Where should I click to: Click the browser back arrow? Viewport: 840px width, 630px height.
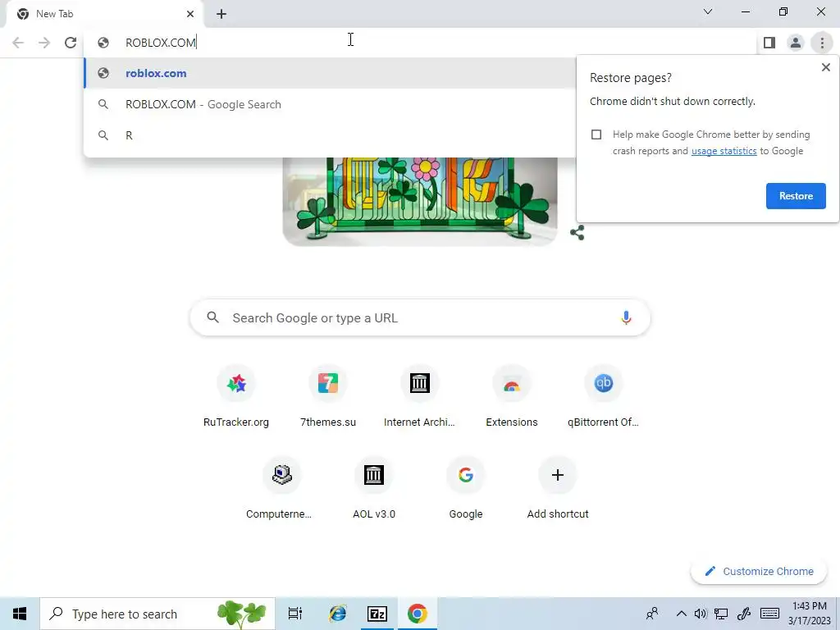click(x=18, y=43)
